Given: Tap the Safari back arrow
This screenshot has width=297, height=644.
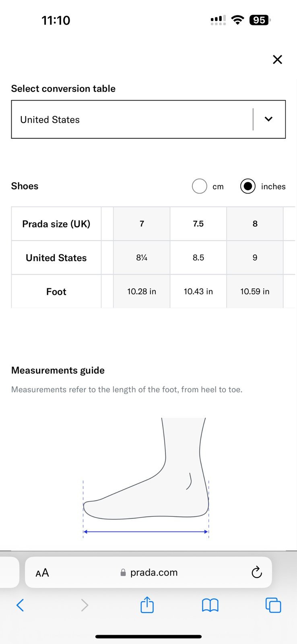Looking at the screenshot, I should coord(20,605).
